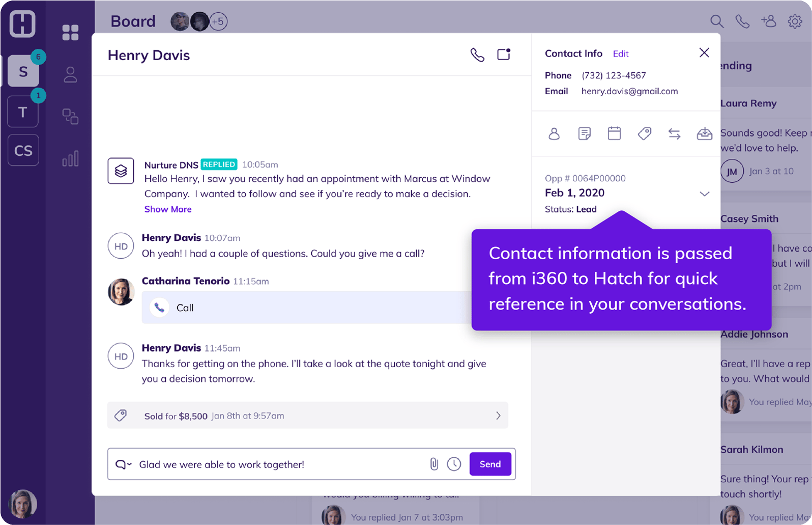Screen dimensions: 812x525
Task: Click the transfer arrows icon
Action: [x=674, y=133]
